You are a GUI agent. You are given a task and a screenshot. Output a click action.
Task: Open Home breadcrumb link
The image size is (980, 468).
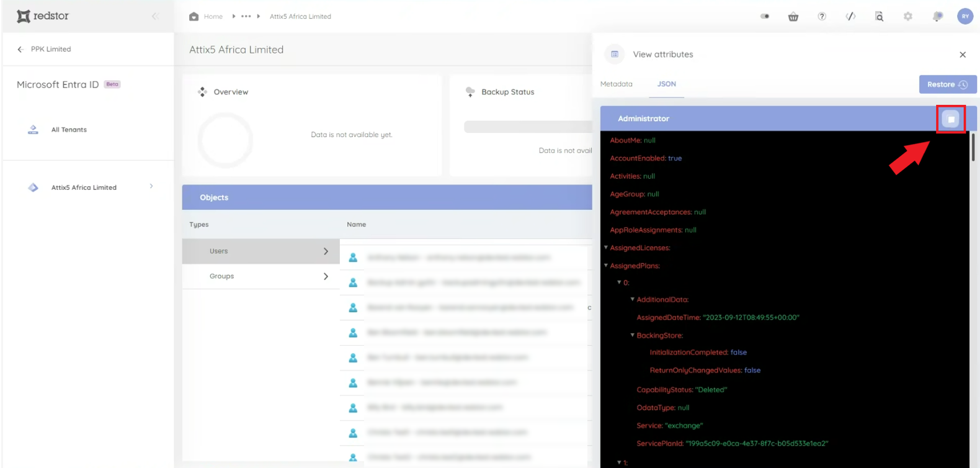[x=213, y=17]
